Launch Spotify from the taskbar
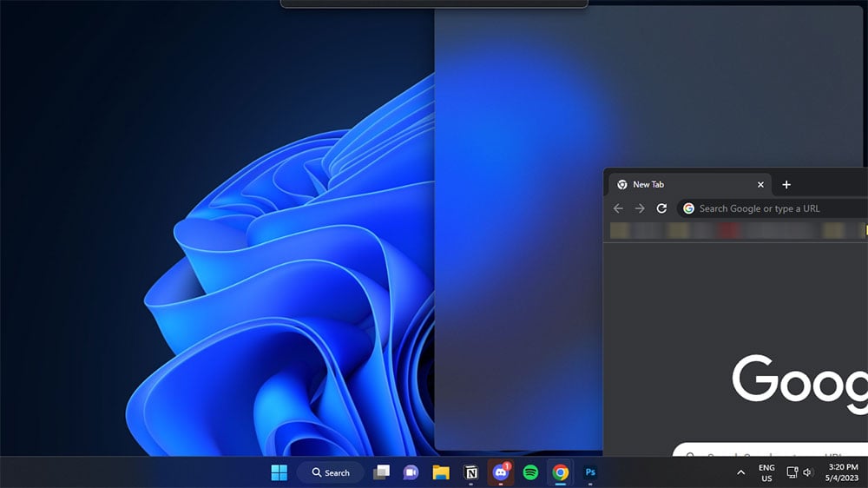The width and height of the screenshot is (868, 488). (x=530, y=472)
